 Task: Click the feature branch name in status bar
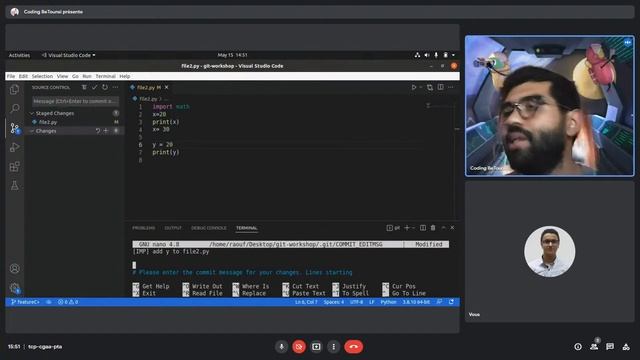pyautogui.click(x=25, y=302)
